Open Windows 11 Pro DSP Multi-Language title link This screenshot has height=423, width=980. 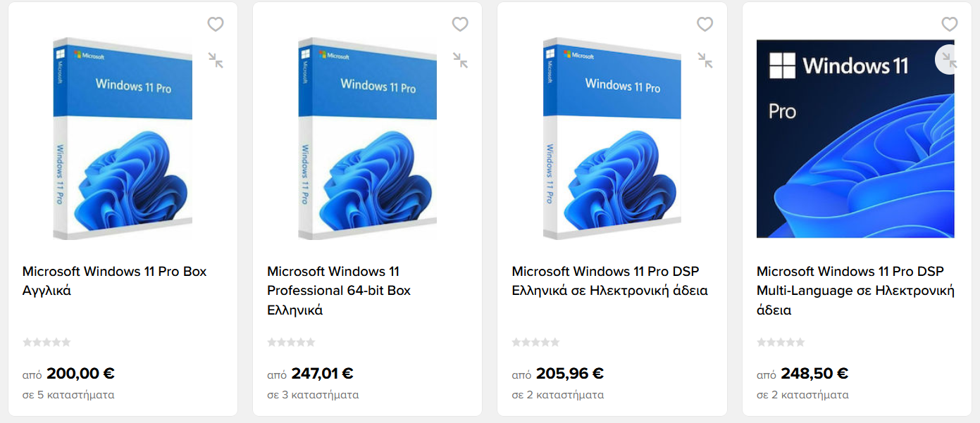click(855, 291)
